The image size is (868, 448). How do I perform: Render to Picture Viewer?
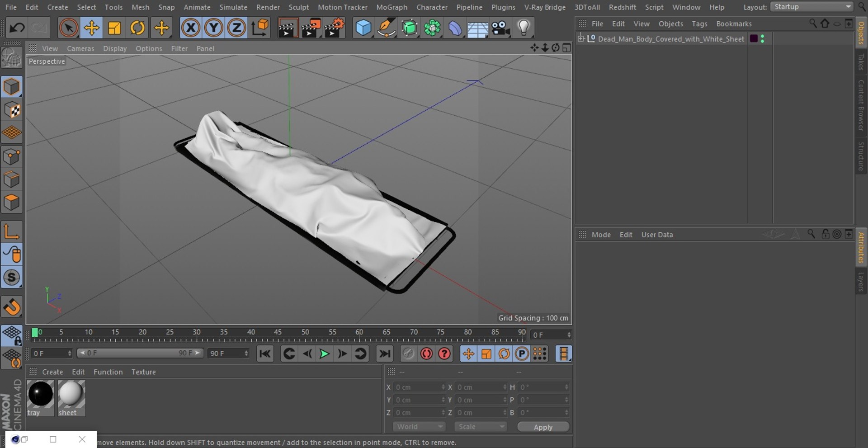[x=311, y=28]
